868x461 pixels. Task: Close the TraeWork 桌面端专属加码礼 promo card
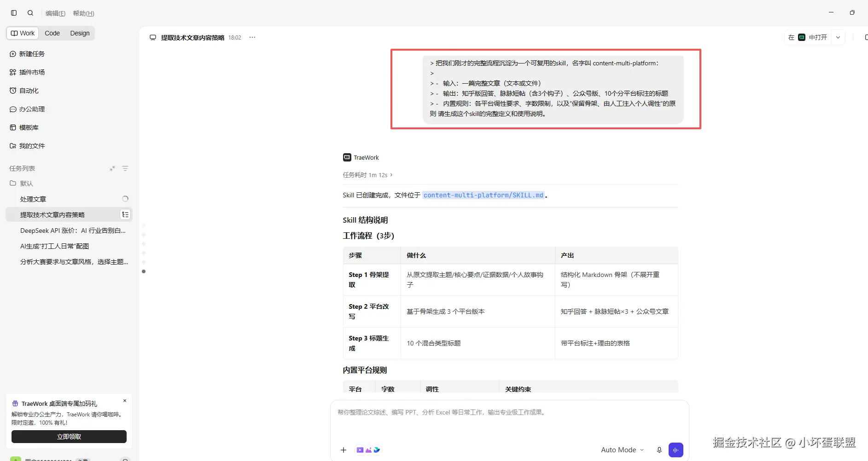(x=125, y=401)
